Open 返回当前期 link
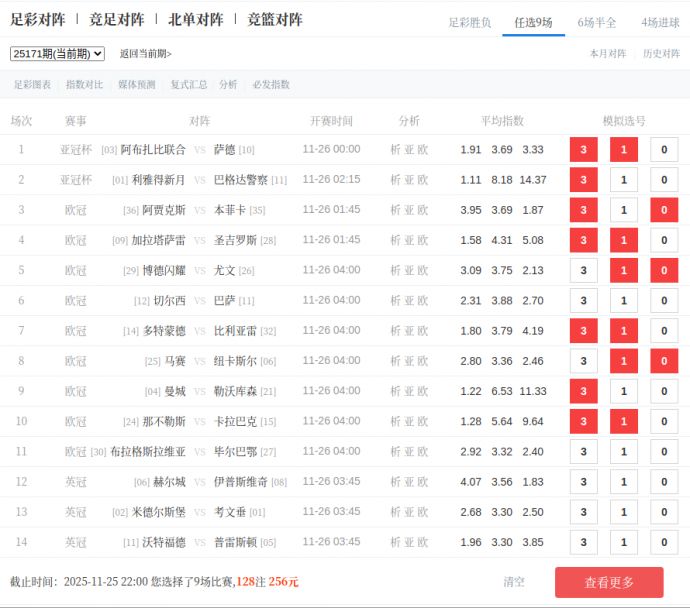This screenshot has height=608, width=690. (x=145, y=54)
